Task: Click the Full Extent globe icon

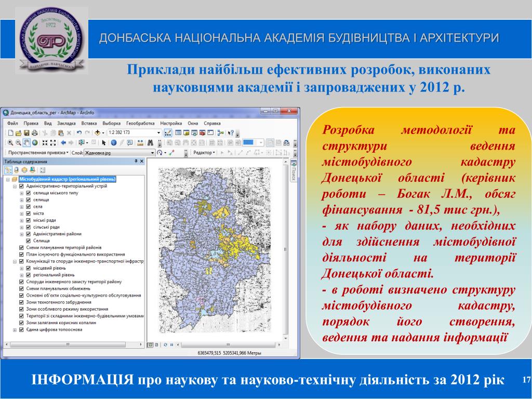Action: tap(35, 143)
